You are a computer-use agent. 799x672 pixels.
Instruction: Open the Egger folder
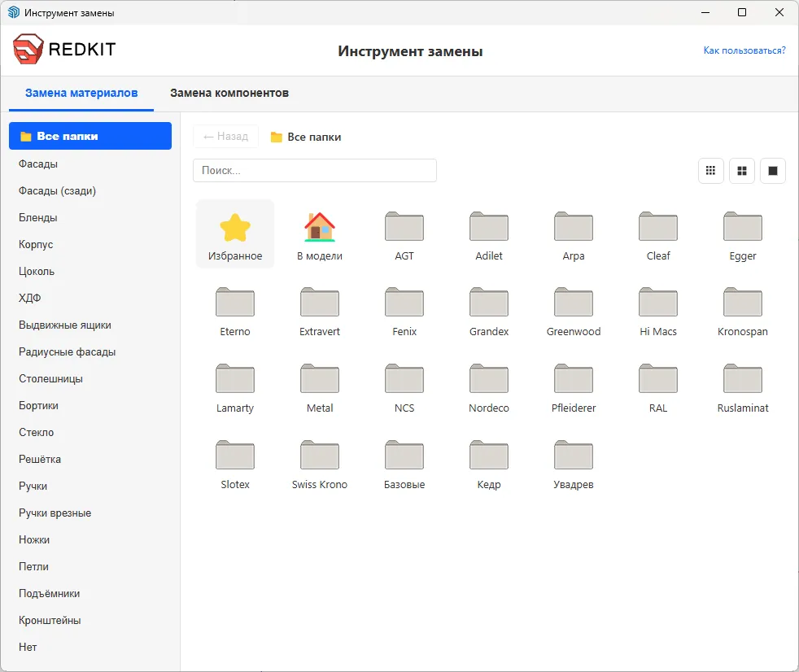(742, 234)
